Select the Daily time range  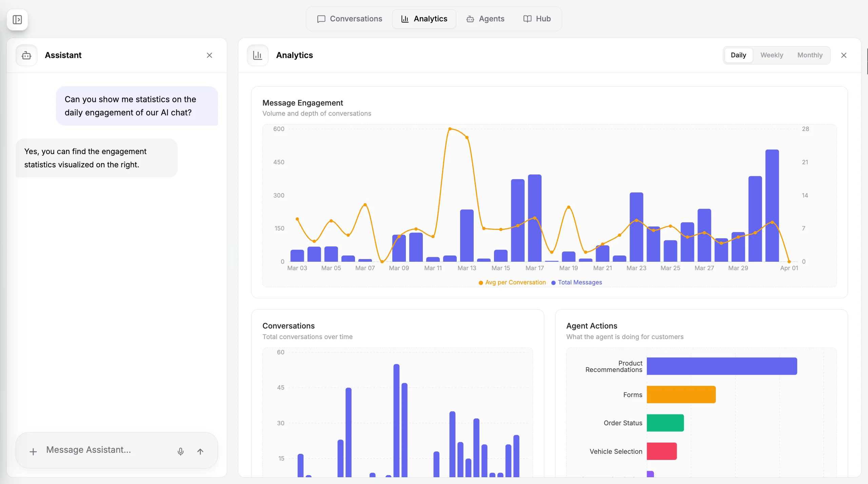click(x=738, y=55)
